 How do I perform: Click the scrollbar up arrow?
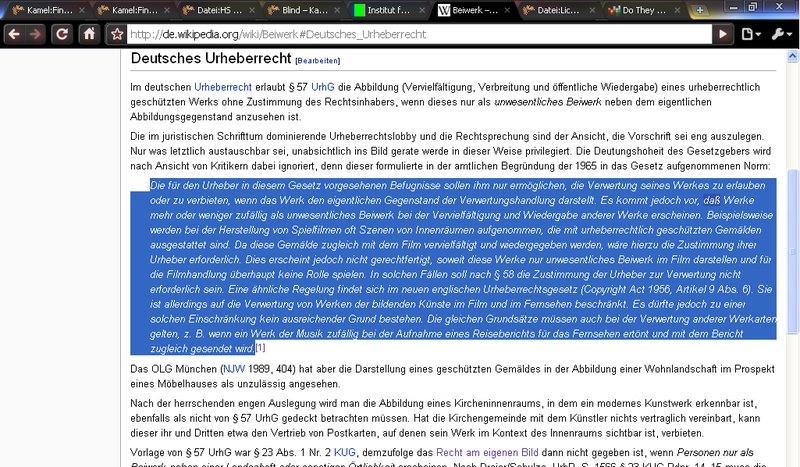click(x=792, y=56)
